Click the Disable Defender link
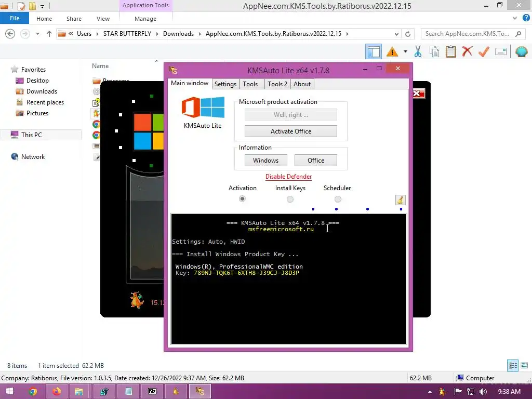This screenshot has height=399, width=532. 288,177
